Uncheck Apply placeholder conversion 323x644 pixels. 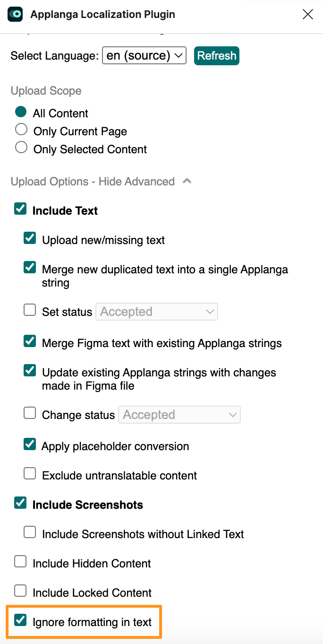coord(30,444)
